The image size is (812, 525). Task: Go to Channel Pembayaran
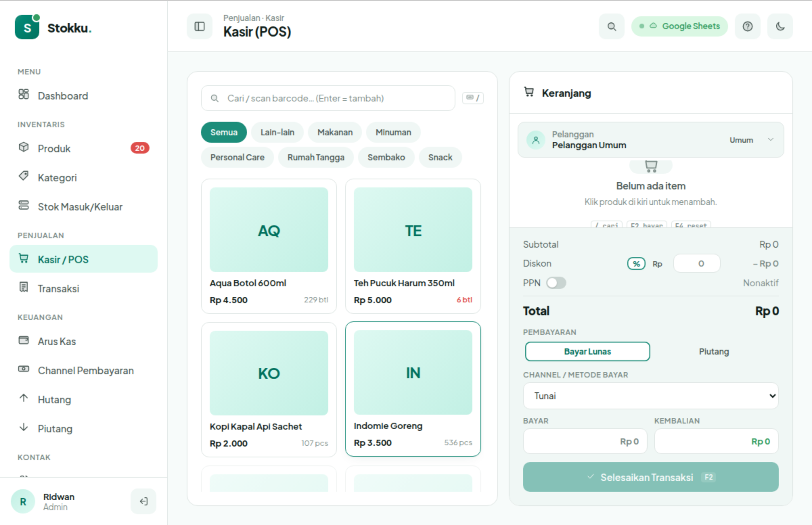pyautogui.click(x=84, y=370)
